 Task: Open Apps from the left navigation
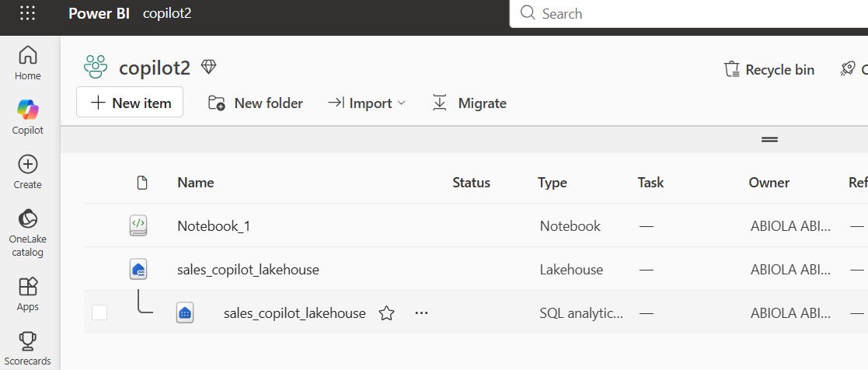pyautogui.click(x=28, y=294)
